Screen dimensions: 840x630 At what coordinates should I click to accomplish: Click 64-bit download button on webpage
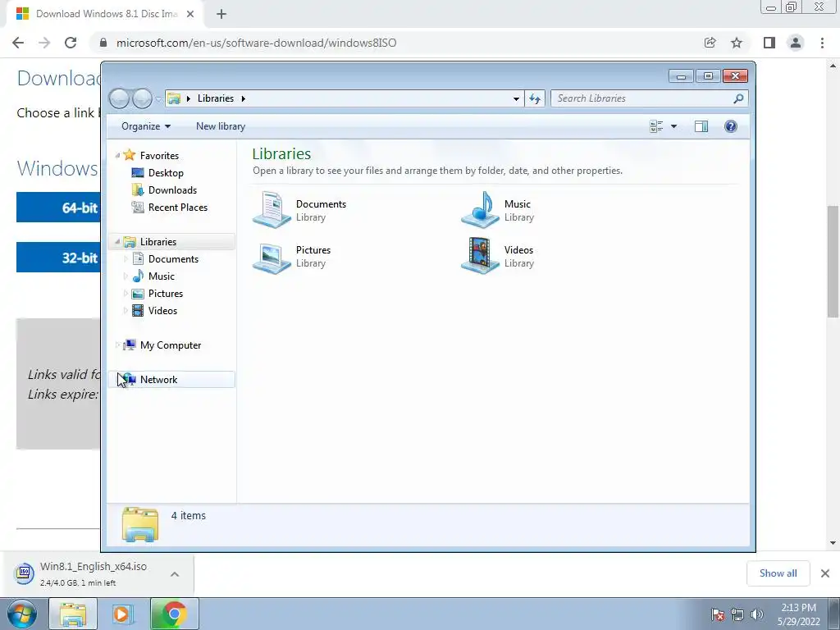pyautogui.click(x=58, y=208)
